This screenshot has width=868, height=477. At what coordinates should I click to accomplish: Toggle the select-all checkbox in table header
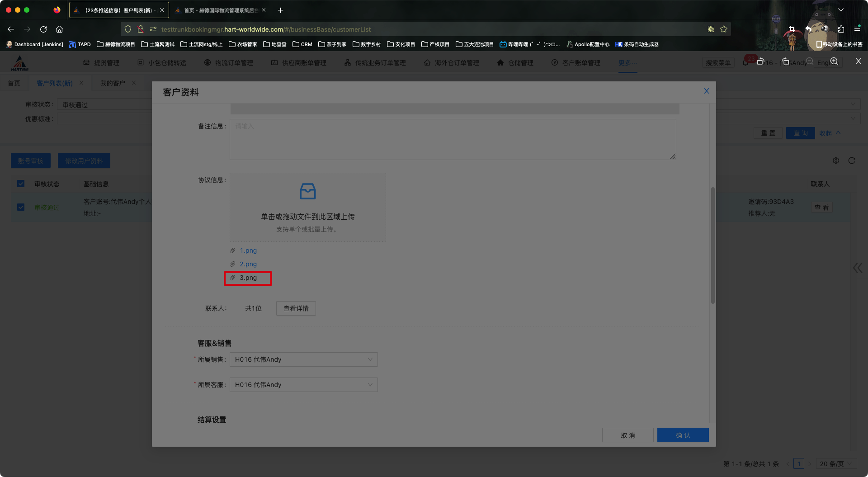pyautogui.click(x=21, y=184)
